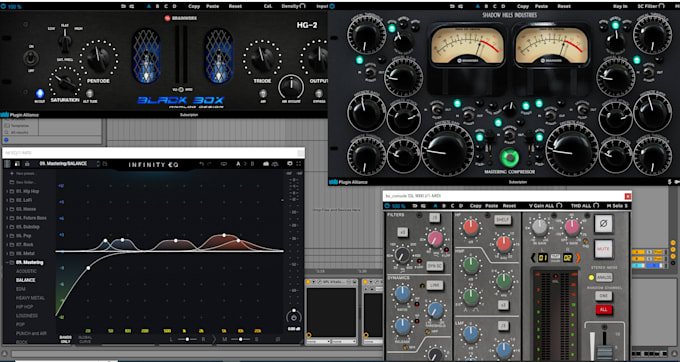Open the 09. Mastering/BALANCE preset dropdown
Screen dimensions: 680x362
pos(63,163)
